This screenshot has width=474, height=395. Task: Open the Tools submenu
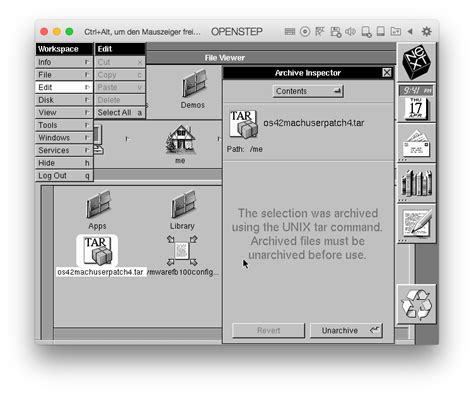point(64,125)
